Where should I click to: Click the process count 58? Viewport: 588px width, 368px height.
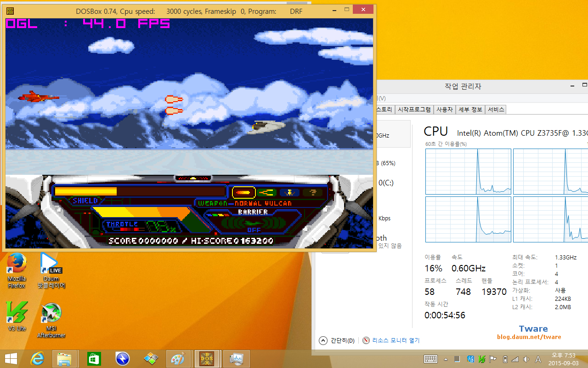pyautogui.click(x=430, y=292)
